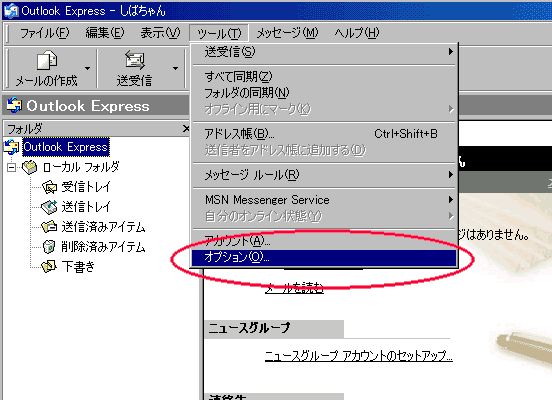The height and width of the screenshot is (400, 552).
Task: Open the 送信済みアイテム folder
Action: [103, 227]
